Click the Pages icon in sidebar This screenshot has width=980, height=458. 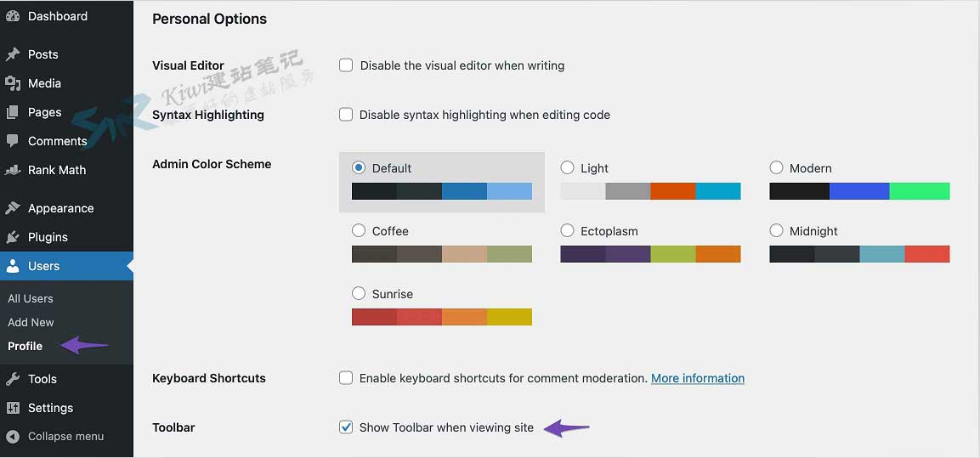(13, 112)
